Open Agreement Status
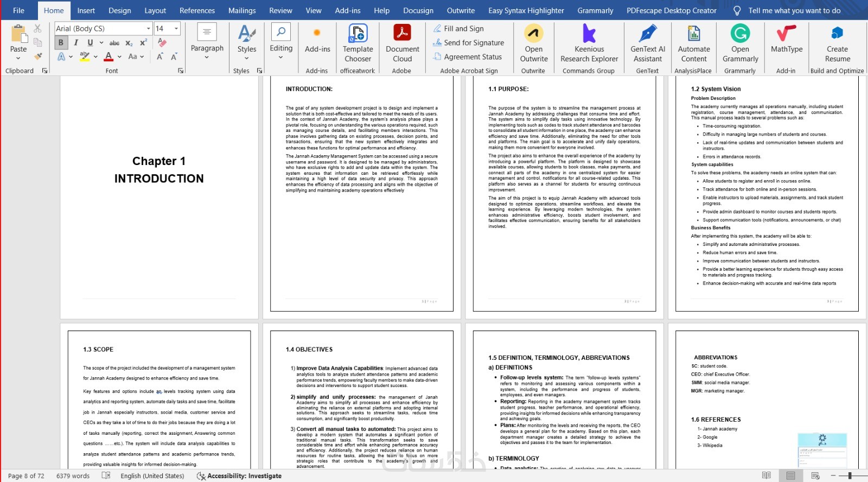The width and height of the screenshot is (868, 482). 467,56
